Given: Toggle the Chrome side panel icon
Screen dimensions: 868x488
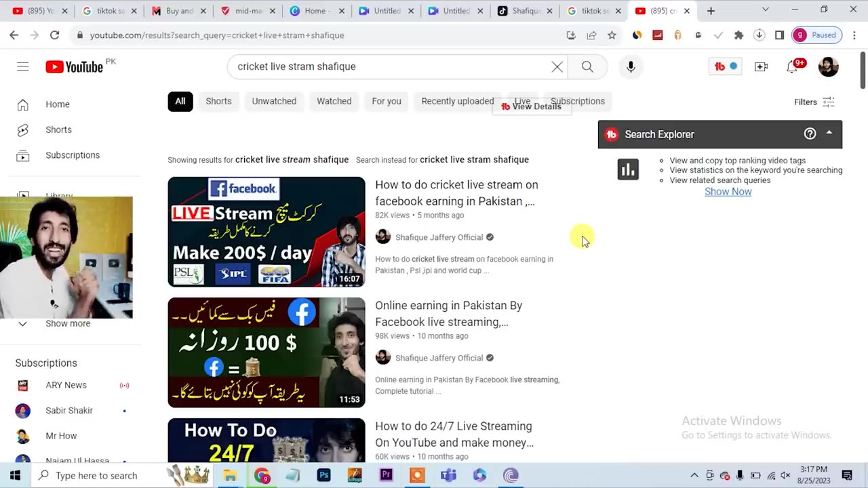Looking at the screenshot, I should click(x=779, y=35).
